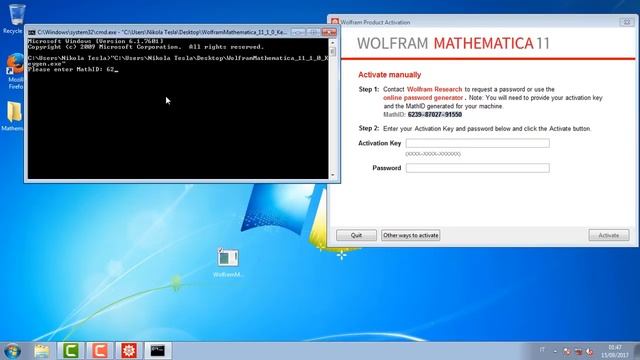Maximize the cmd.exe window
The width and height of the screenshot is (640, 360).
click(x=313, y=32)
